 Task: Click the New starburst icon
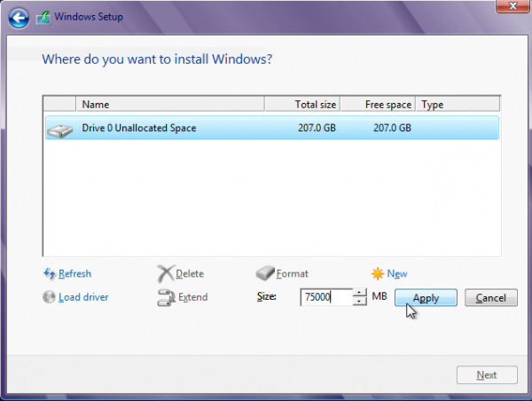[x=378, y=273]
